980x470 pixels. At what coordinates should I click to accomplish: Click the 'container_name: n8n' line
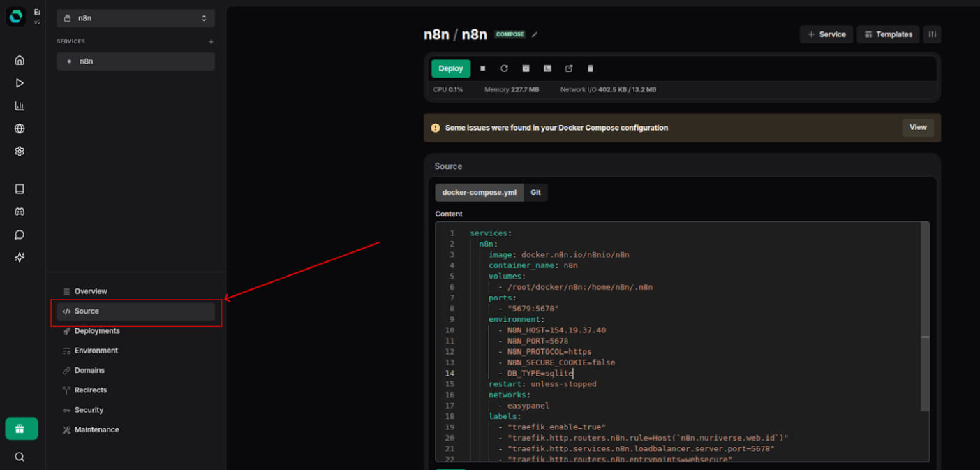533,265
